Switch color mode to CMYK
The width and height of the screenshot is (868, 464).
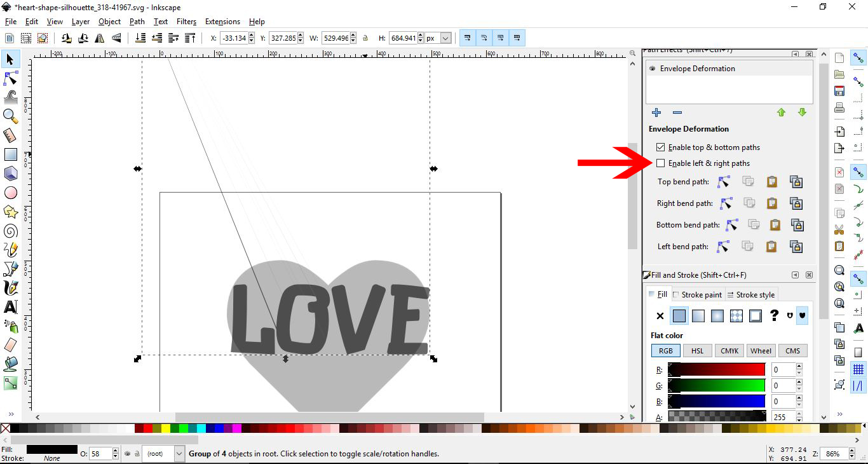[x=729, y=350]
